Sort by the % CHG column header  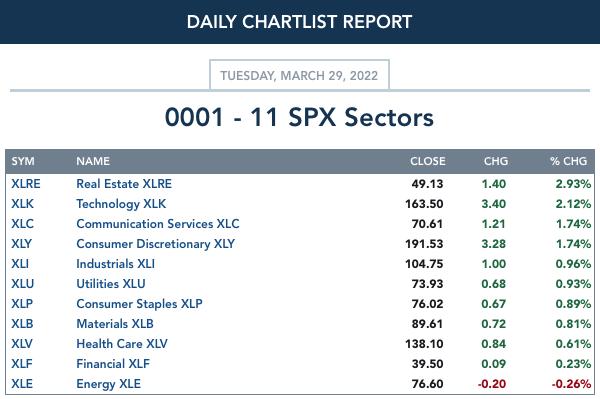(x=569, y=161)
